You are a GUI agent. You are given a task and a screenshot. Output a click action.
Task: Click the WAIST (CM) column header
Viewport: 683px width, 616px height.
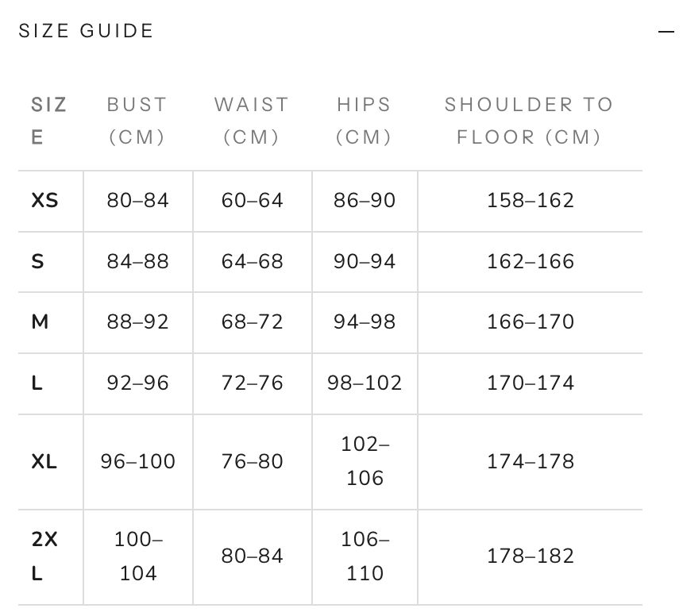252,121
